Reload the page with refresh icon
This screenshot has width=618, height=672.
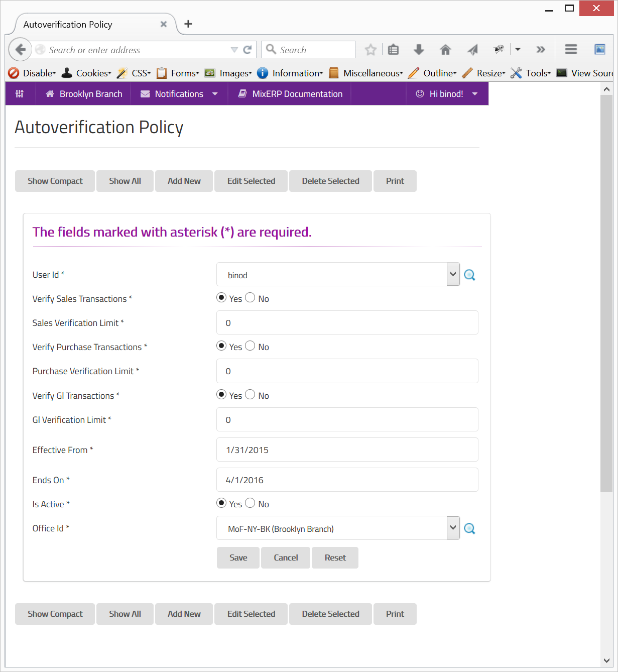click(247, 50)
